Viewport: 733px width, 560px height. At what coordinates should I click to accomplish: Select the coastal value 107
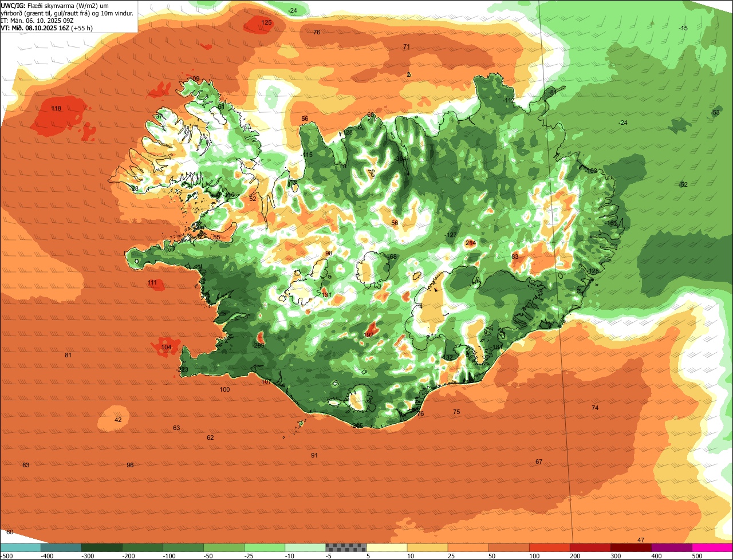pyautogui.click(x=266, y=381)
